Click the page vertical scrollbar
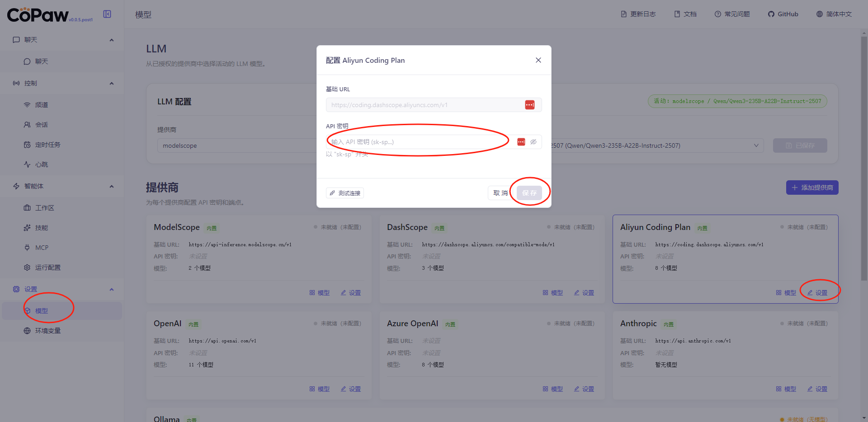The width and height of the screenshot is (868, 422). [x=864, y=158]
